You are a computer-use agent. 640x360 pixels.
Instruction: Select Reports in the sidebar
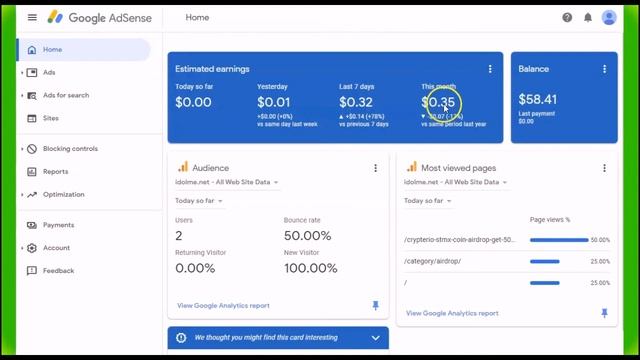tap(56, 172)
